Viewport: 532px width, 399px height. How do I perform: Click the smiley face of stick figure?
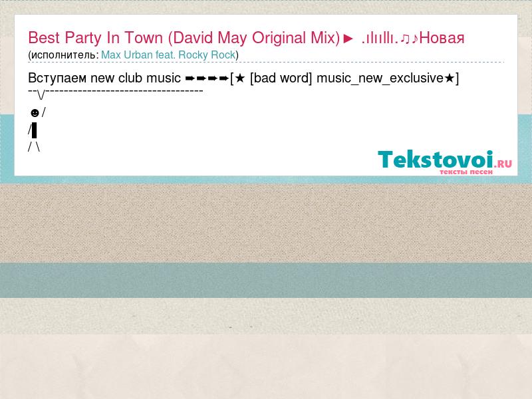(x=35, y=113)
